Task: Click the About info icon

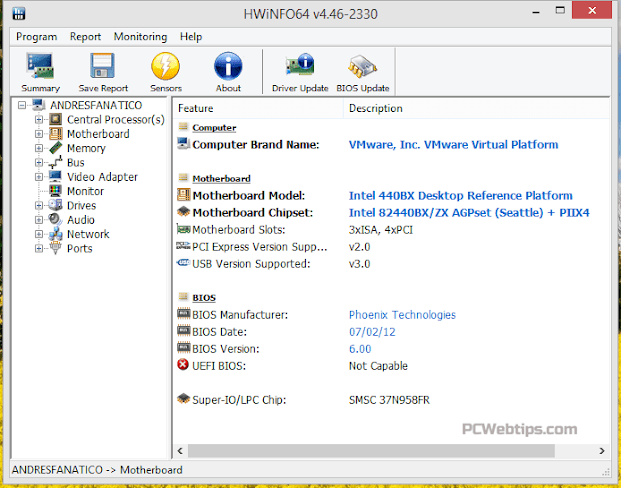Action: point(228,66)
